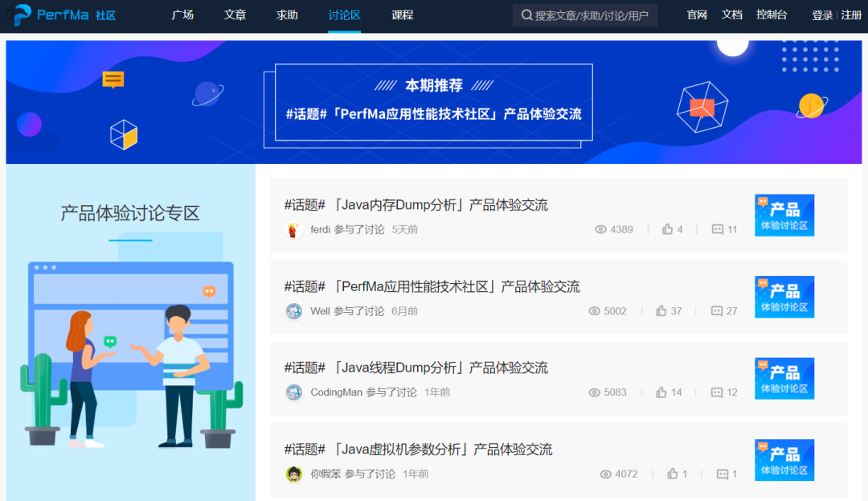This screenshot has height=501, width=868.
Task: Click Well's user avatar
Action: pyautogui.click(x=294, y=311)
